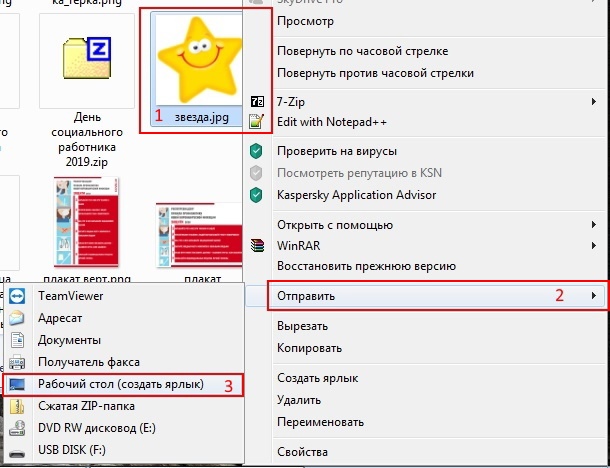Viewport: 610px width, 468px height.
Task: Click the fax recipient printer icon
Action: (x=16, y=362)
